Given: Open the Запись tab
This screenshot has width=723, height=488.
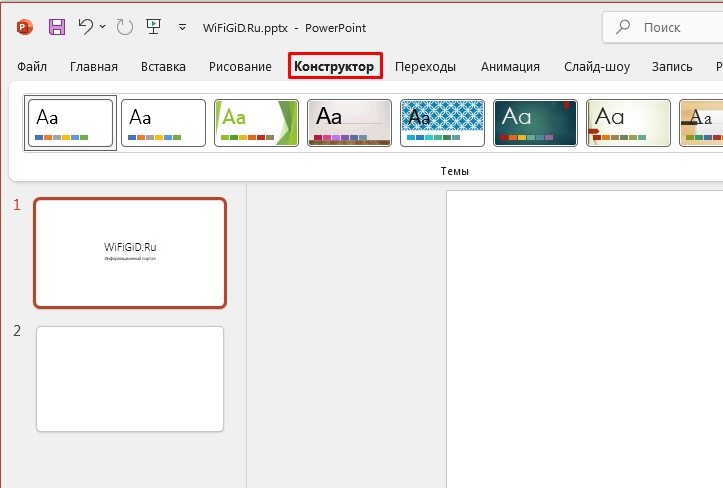Looking at the screenshot, I should click(x=672, y=66).
